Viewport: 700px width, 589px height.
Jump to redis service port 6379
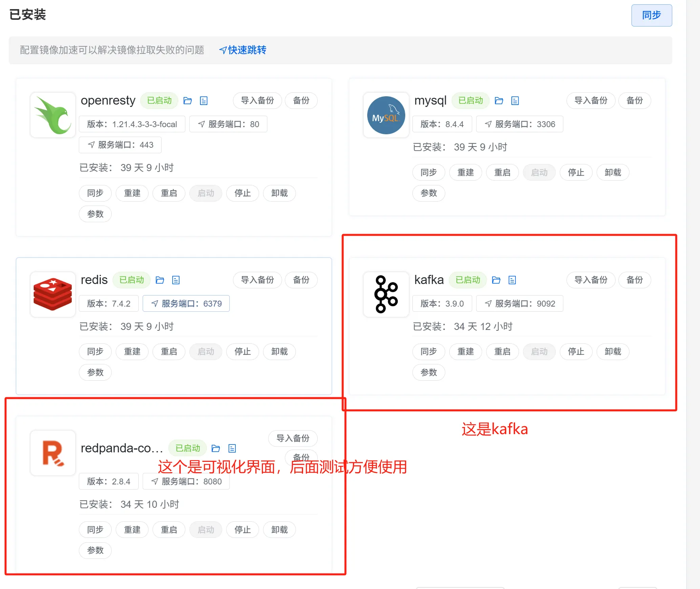point(186,304)
